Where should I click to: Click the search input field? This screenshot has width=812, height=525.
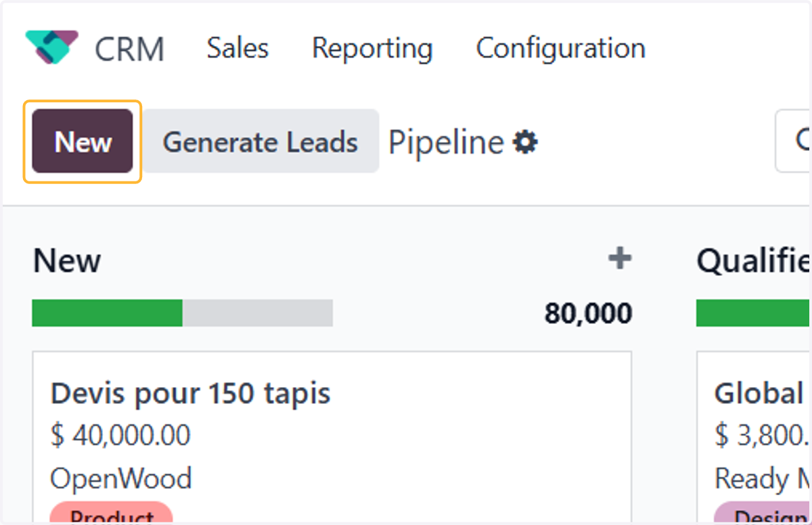click(x=793, y=141)
